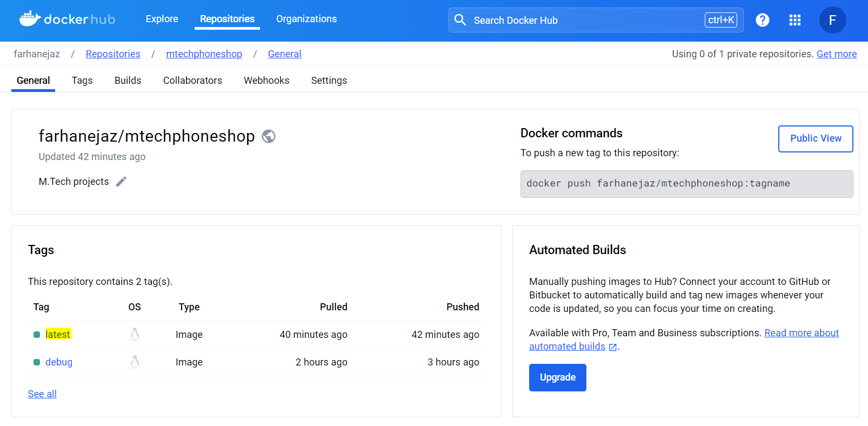This screenshot has height=426, width=868.
Task: Switch to the General tab
Action: coord(33,81)
